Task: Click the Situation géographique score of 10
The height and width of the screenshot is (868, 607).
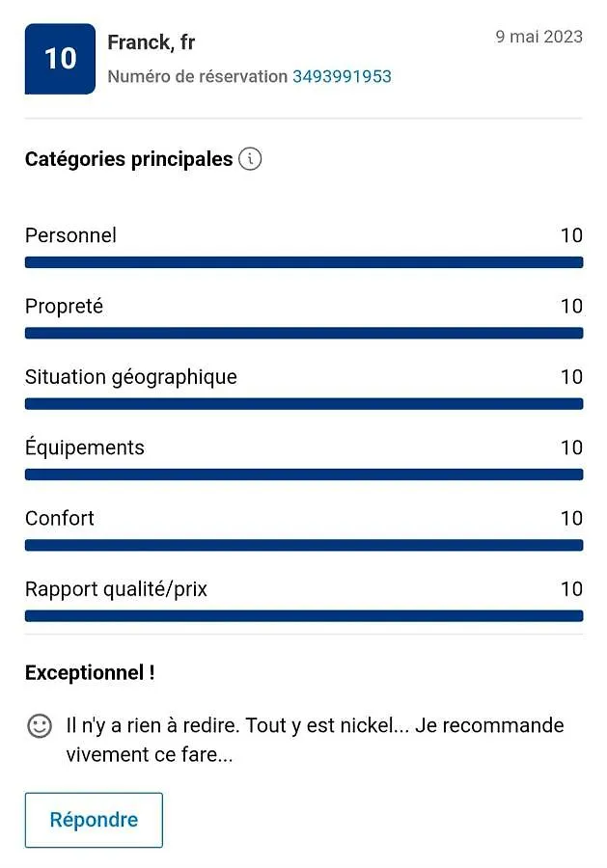Action: (571, 377)
